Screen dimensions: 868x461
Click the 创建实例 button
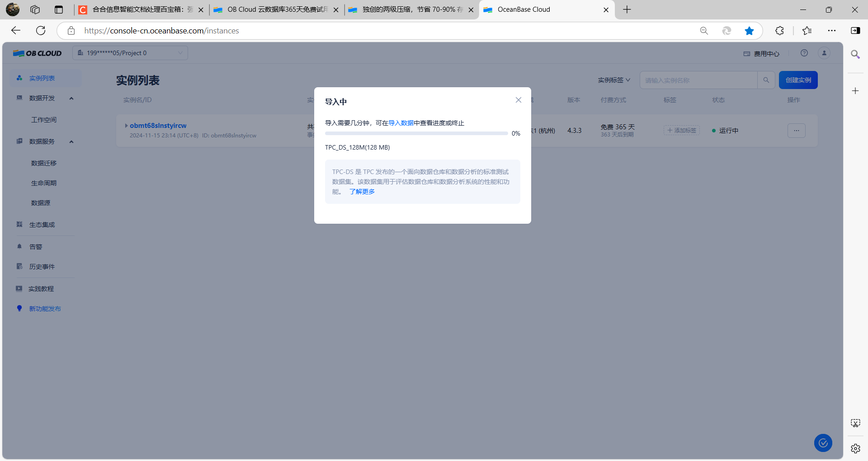(798, 80)
